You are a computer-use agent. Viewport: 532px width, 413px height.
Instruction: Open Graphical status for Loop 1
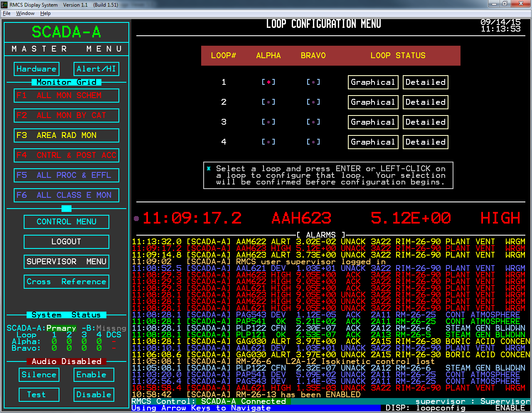click(x=373, y=82)
